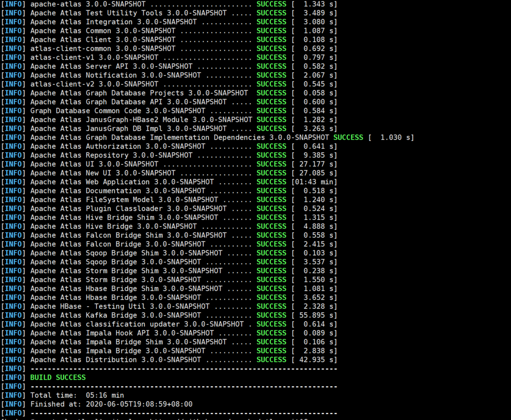The width and height of the screenshot is (511, 420).
Task: Click 'Apache Atlas Graph Database Projects' text
Action: point(107,93)
